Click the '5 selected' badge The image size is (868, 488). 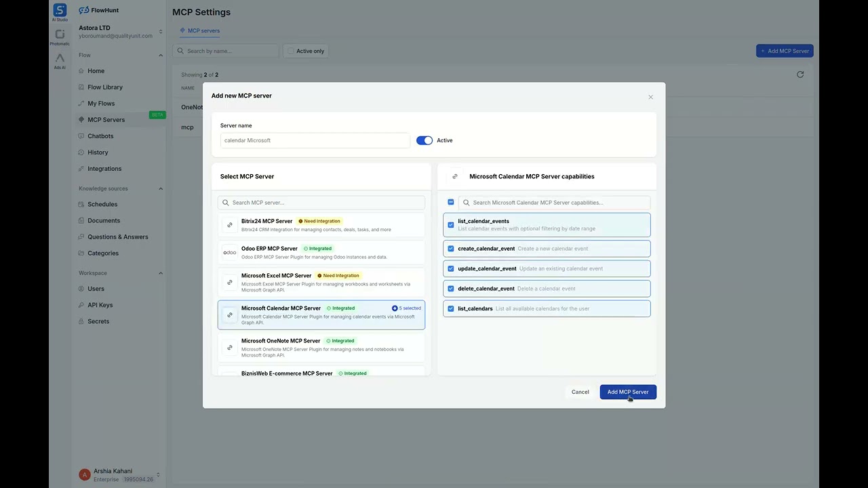(x=406, y=308)
